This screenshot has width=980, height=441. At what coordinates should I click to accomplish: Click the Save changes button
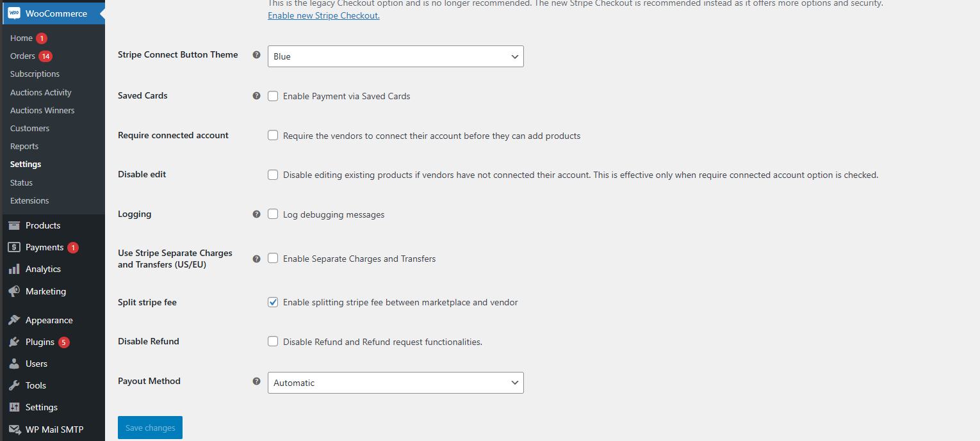pyautogui.click(x=150, y=428)
